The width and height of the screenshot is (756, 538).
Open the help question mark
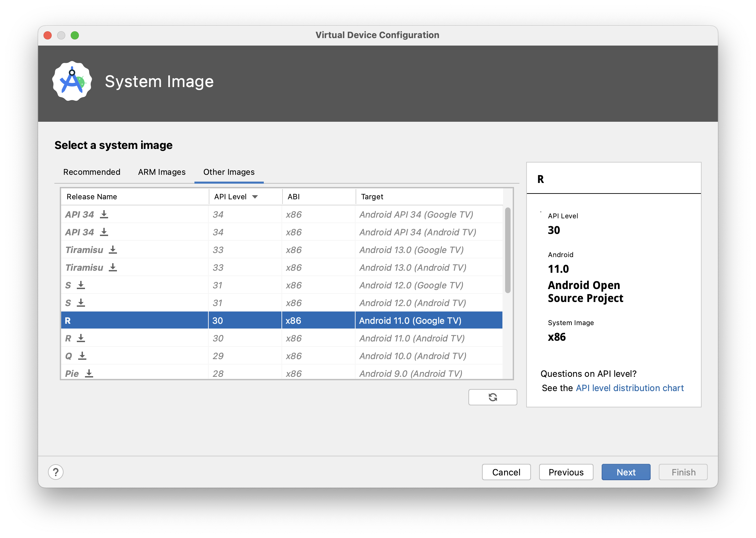click(x=56, y=472)
